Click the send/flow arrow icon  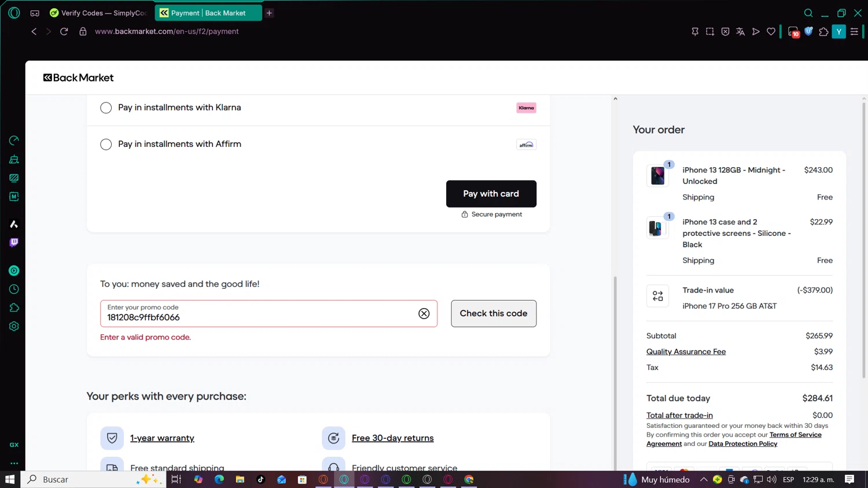pos(756,32)
